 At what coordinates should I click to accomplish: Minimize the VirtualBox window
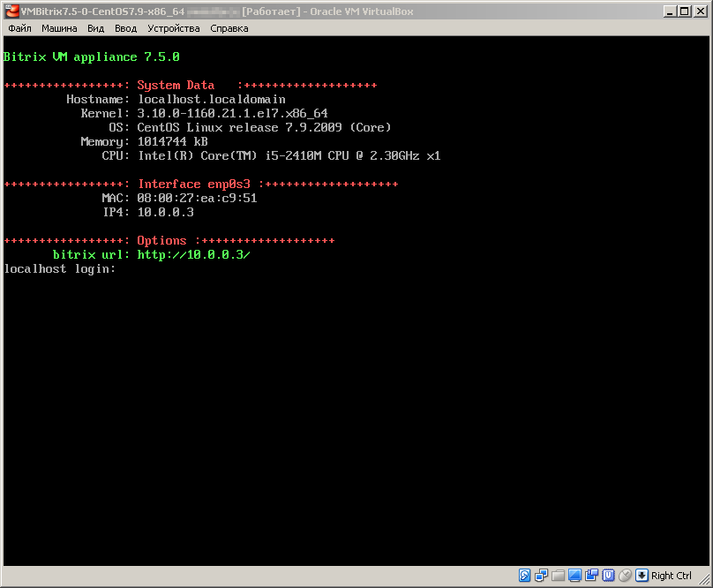click(670, 11)
